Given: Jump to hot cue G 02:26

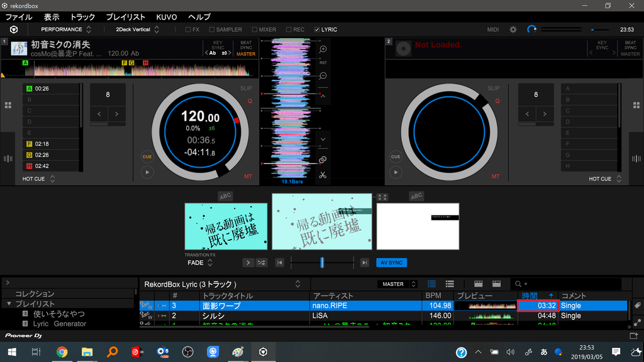Looking at the screenshot, I should click(50, 155).
